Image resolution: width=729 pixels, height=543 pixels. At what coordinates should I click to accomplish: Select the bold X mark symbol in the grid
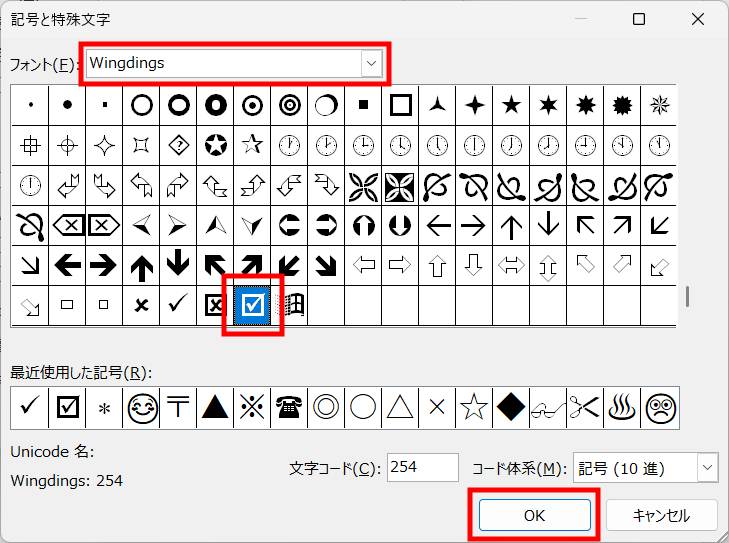(x=141, y=305)
